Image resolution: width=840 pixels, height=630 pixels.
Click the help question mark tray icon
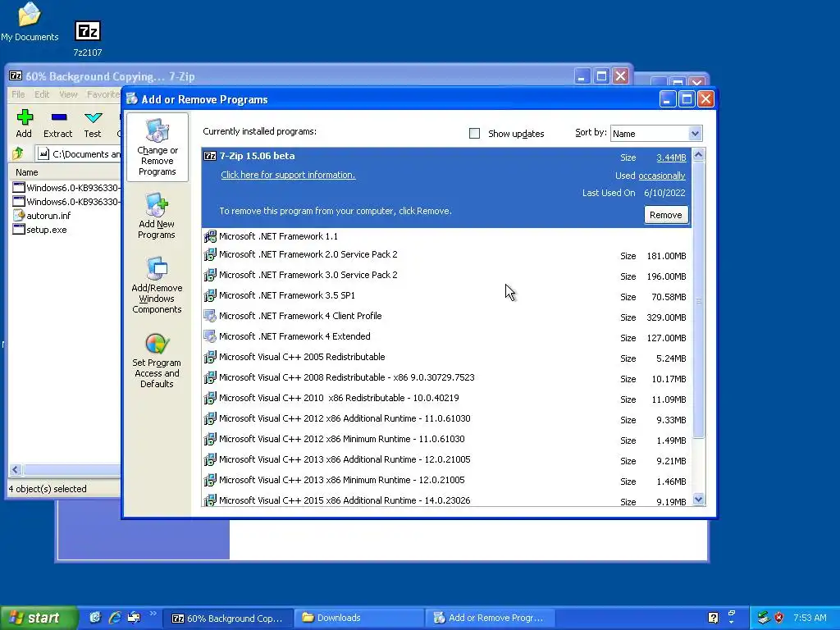click(713, 618)
